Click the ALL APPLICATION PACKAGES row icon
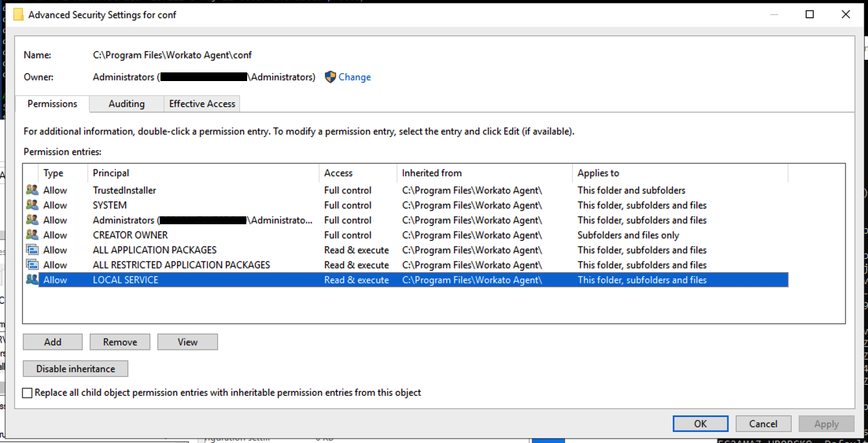Viewport: 868px width, 443px height. tap(32, 249)
